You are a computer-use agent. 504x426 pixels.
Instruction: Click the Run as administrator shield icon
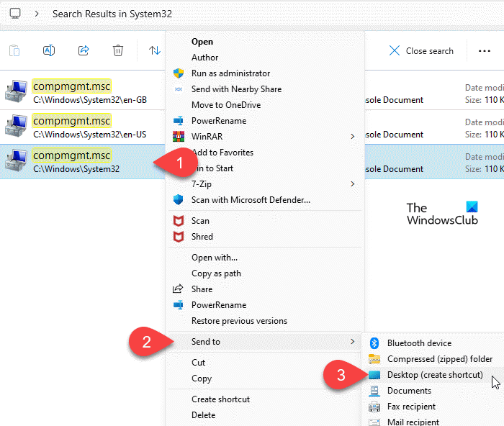[x=179, y=73]
